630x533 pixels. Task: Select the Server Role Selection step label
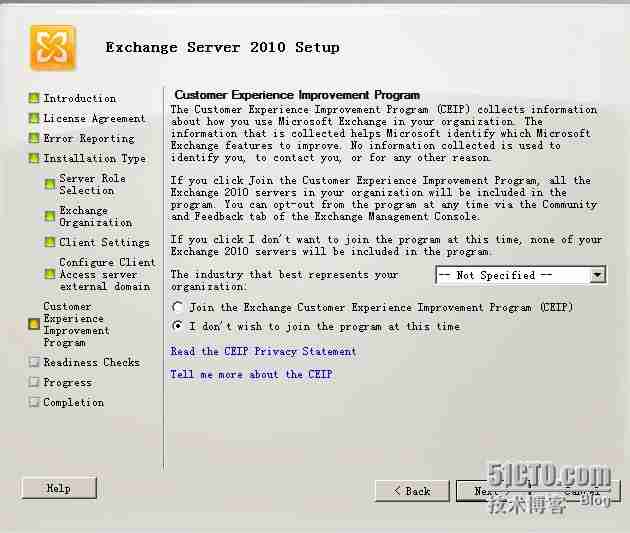point(92,184)
